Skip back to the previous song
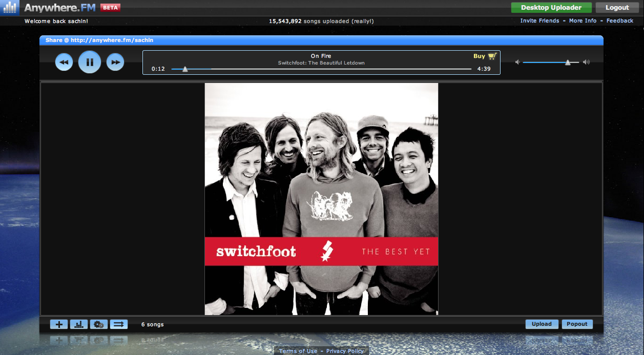Image resolution: width=644 pixels, height=355 pixels. click(x=64, y=62)
